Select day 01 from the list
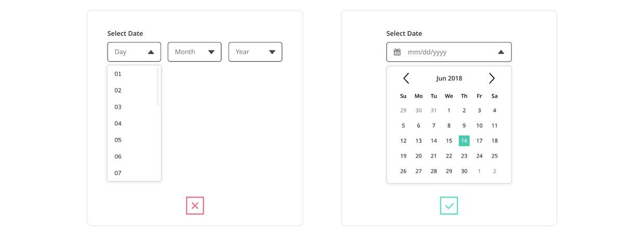 (x=118, y=74)
